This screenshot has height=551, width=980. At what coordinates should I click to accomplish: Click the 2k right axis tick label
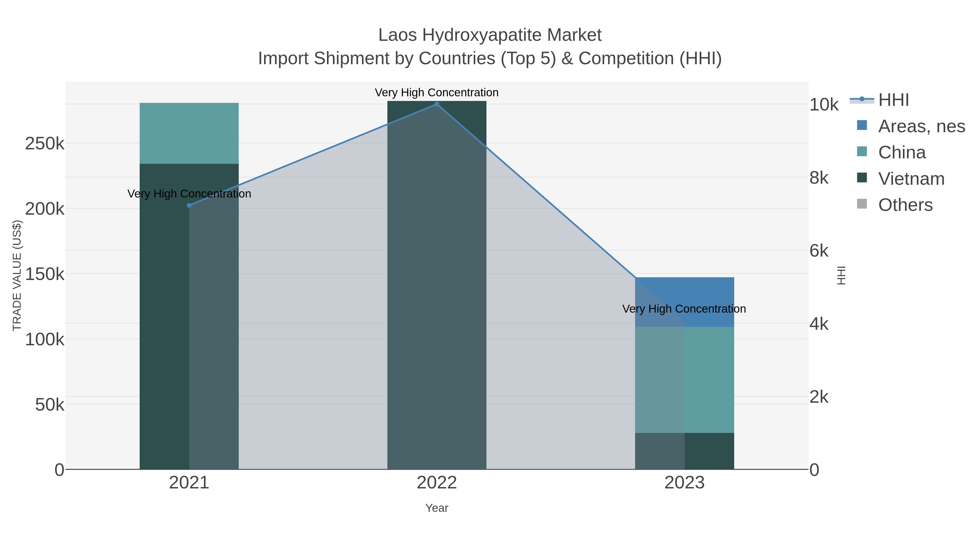click(819, 397)
